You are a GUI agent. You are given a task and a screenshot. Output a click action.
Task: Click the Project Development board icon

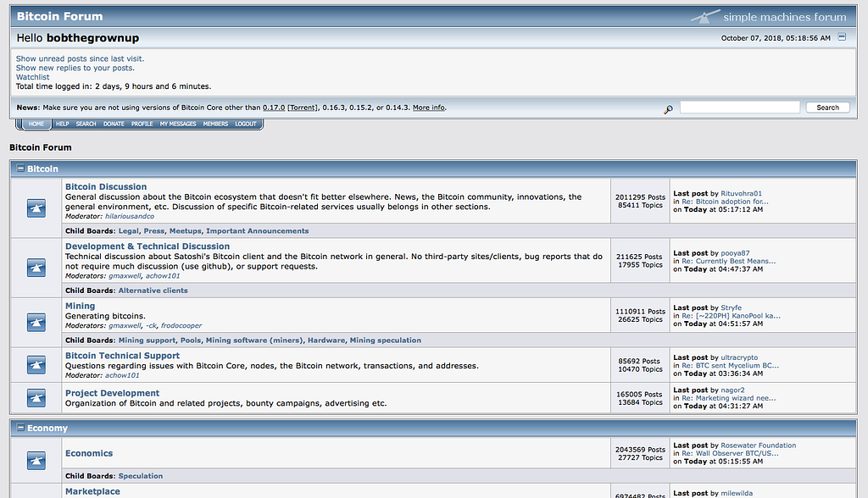coord(36,398)
